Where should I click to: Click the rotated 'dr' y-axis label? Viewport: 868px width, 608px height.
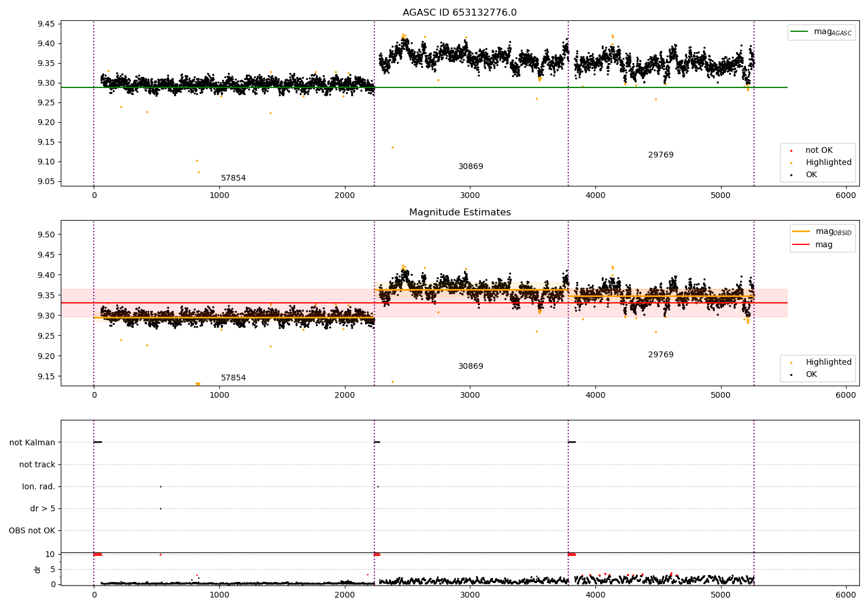(x=38, y=569)
